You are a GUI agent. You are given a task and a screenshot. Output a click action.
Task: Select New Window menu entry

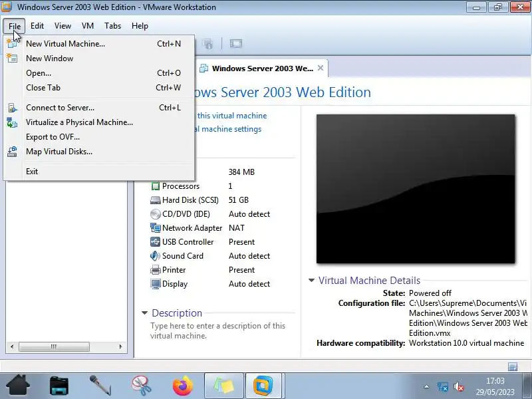click(x=98, y=59)
